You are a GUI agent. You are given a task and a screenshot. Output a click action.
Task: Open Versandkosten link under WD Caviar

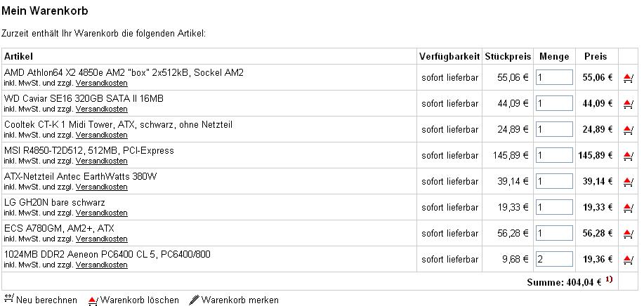[x=101, y=109]
